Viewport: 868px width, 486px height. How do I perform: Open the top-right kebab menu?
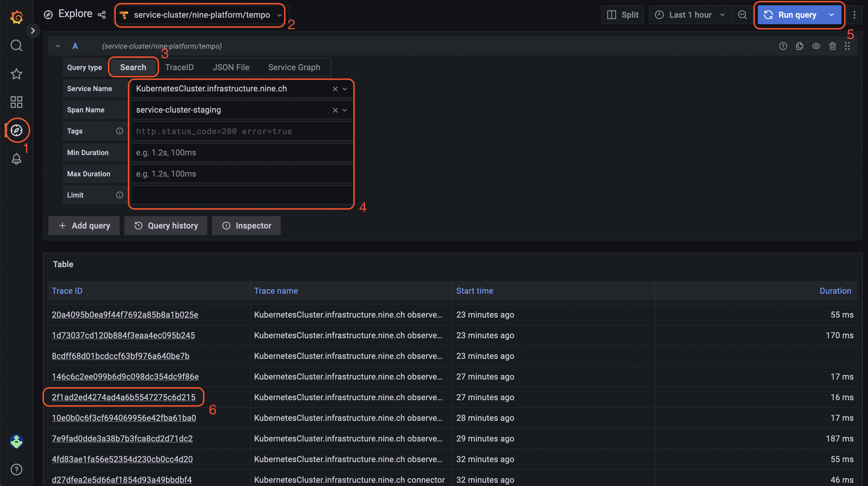(x=854, y=15)
